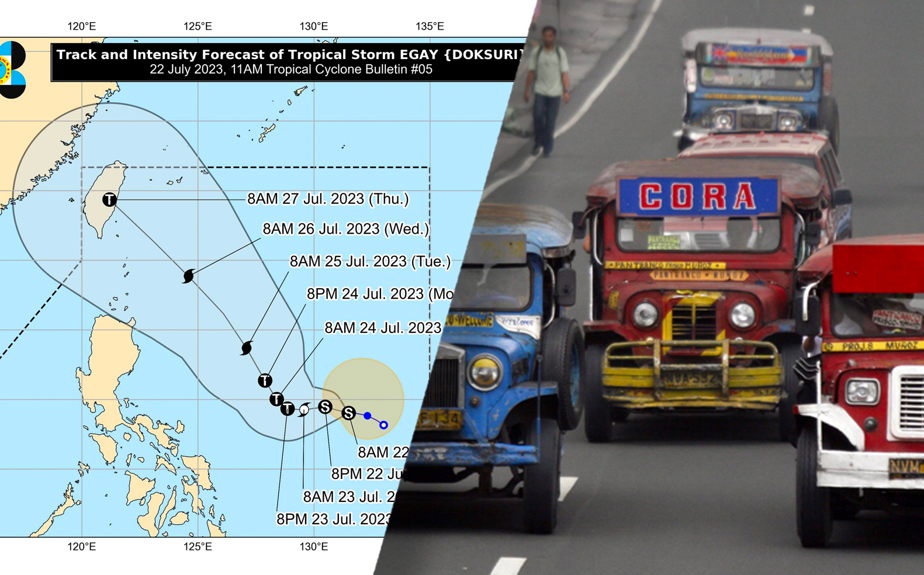Click the solid blue track position dot

(x=367, y=415)
